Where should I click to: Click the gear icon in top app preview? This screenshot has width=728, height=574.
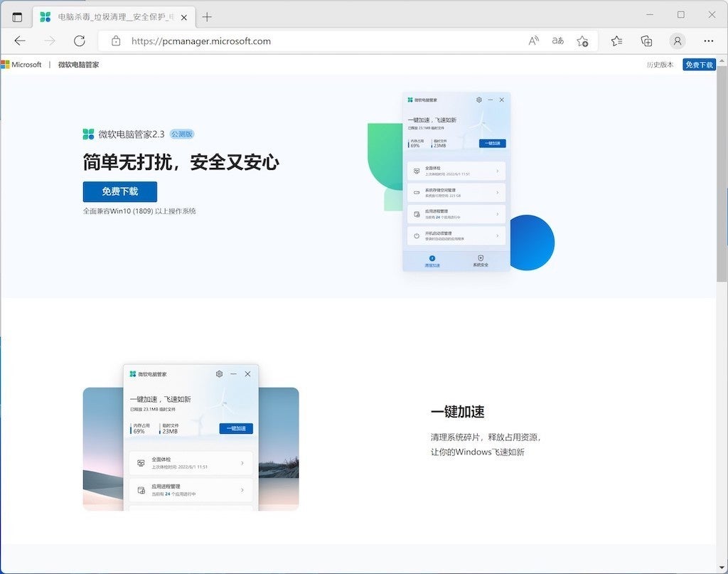[x=479, y=100]
